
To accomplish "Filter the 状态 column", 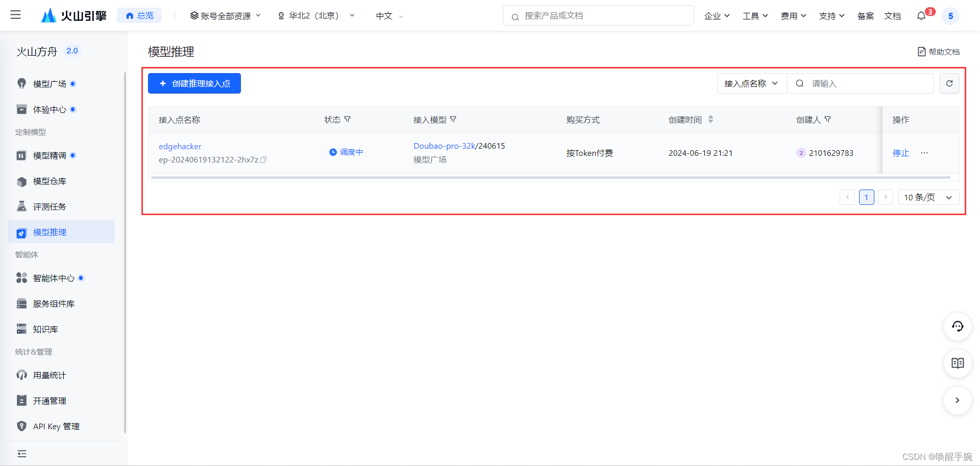I will tap(348, 119).
